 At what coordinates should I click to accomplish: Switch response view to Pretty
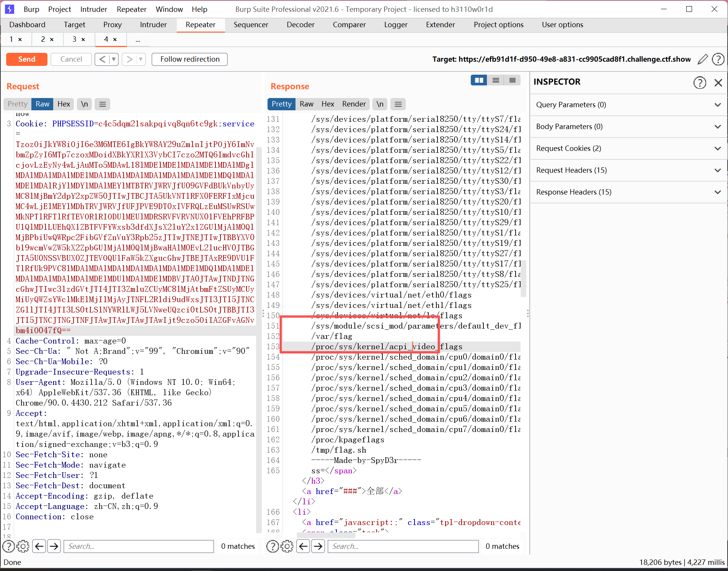click(282, 104)
